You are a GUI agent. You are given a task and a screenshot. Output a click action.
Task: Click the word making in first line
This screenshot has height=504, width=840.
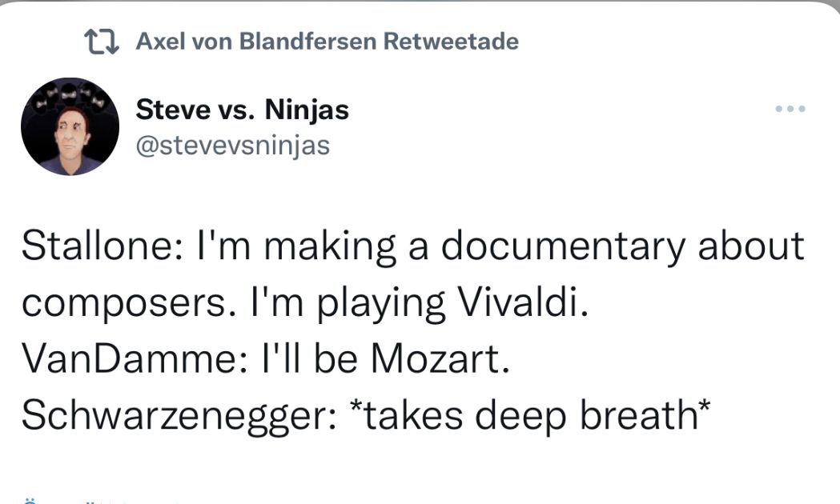pyautogui.click(x=332, y=246)
